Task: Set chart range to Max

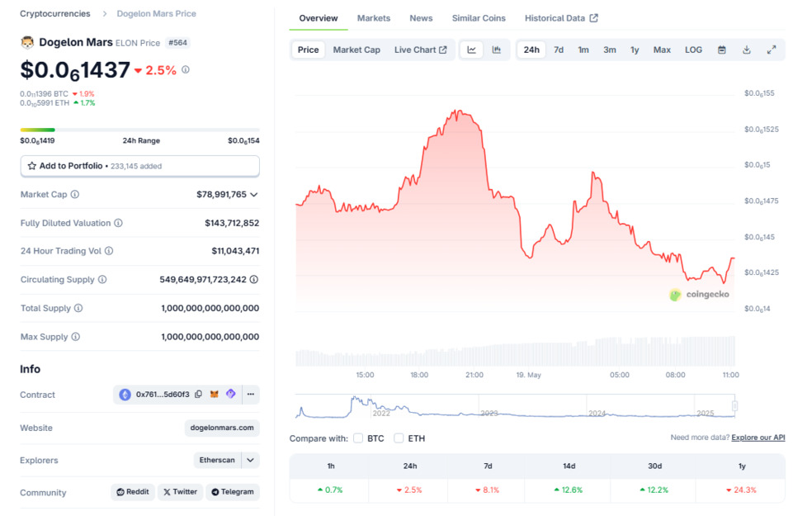Action: click(x=662, y=50)
